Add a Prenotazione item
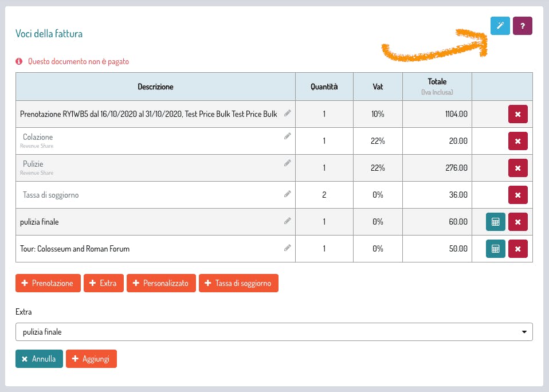 48,283
